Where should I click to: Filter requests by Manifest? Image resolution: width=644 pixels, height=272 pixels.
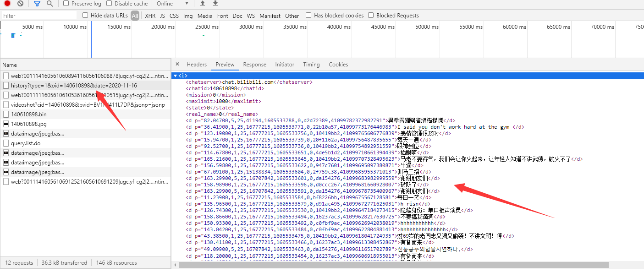[270, 16]
